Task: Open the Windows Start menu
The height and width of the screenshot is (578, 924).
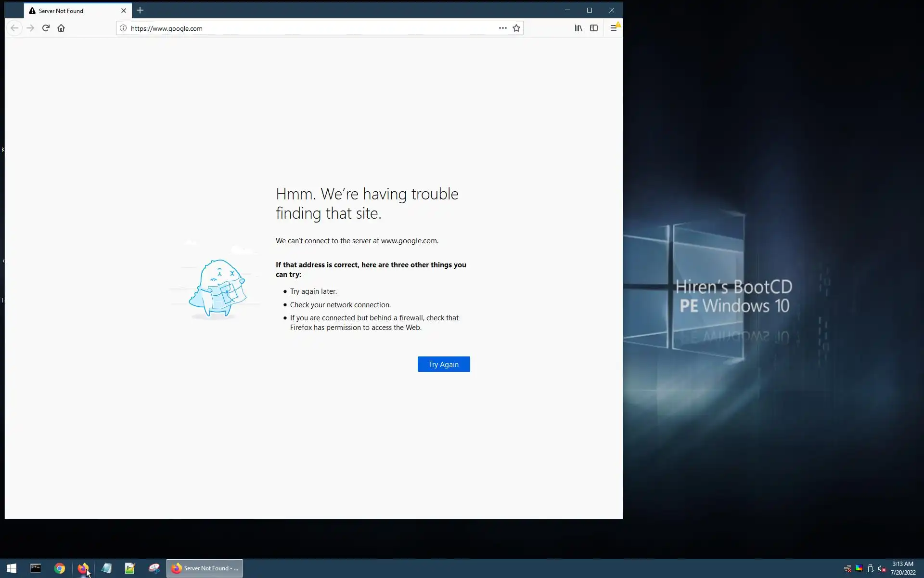Action: (x=12, y=568)
